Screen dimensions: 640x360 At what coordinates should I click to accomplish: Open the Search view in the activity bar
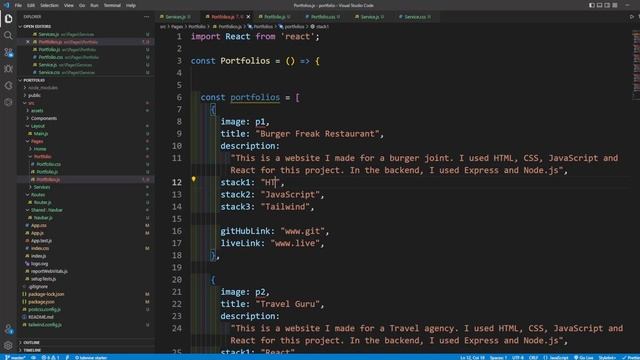pyautogui.click(x=8, y=36)
